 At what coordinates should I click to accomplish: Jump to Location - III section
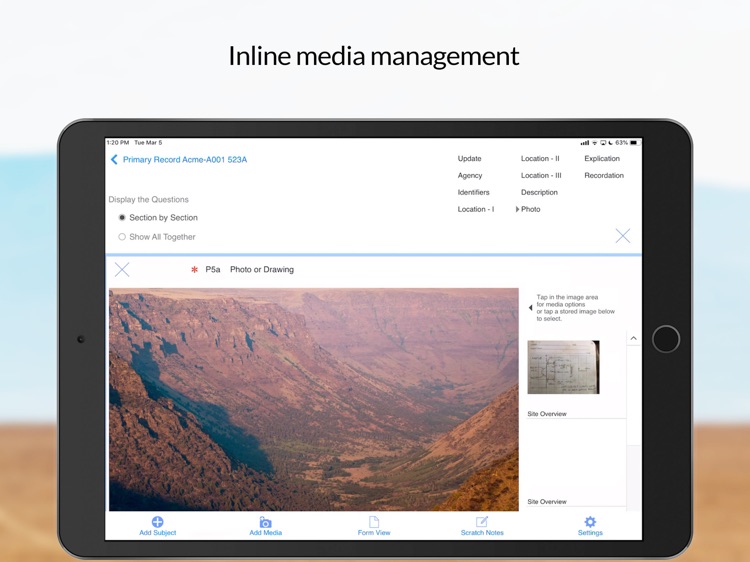coord(541,176)
